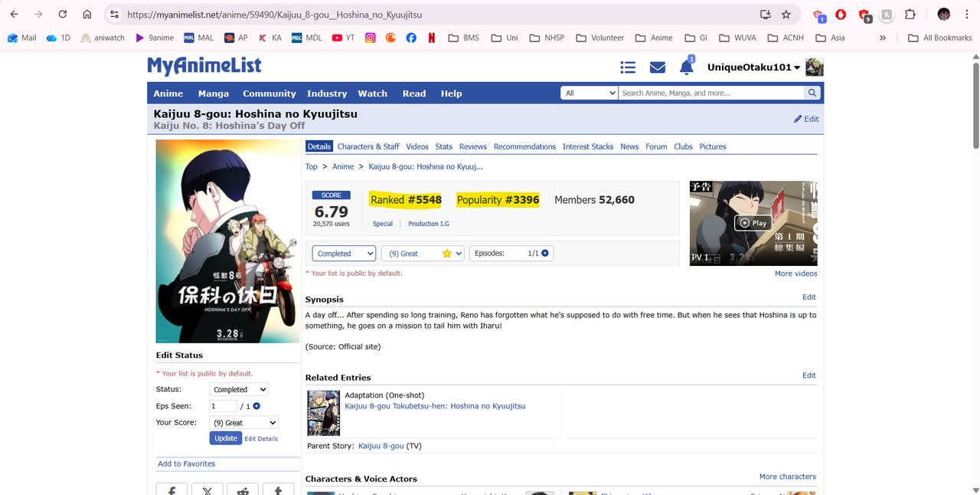Click the Edit link by the page title
The height and width of the screenshot is (495, 980).
[x=806, y=119]
